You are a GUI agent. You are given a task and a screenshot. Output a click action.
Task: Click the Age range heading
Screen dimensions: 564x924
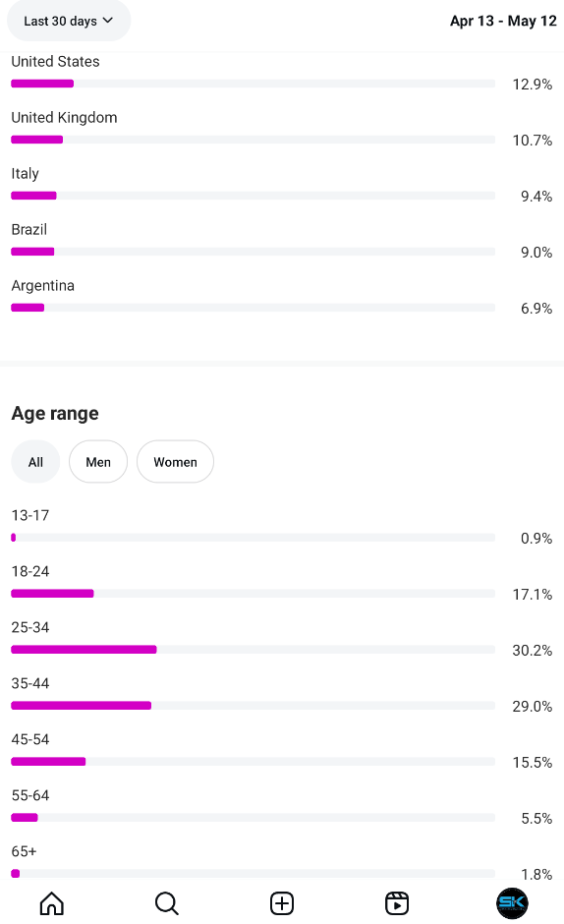55,414
